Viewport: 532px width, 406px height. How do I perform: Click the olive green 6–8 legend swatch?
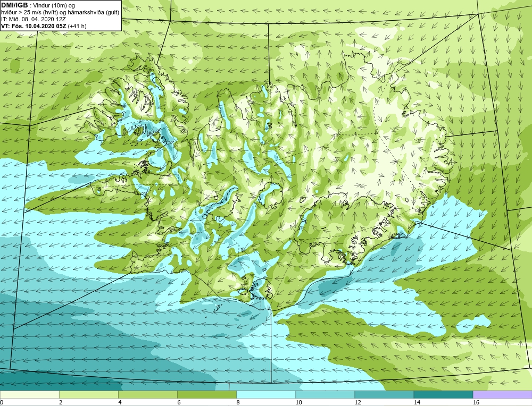[x=206, y=394]
